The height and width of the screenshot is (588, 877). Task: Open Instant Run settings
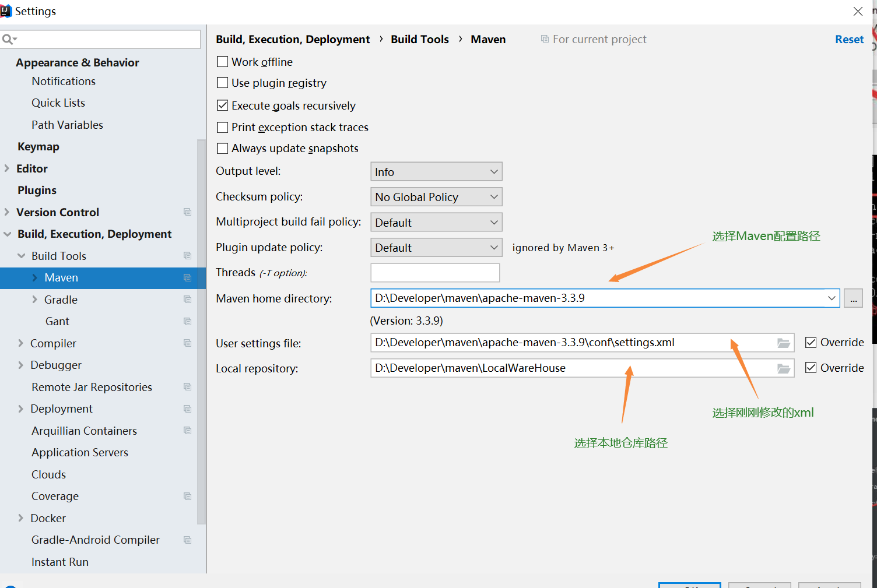click(x=60, y=562)
